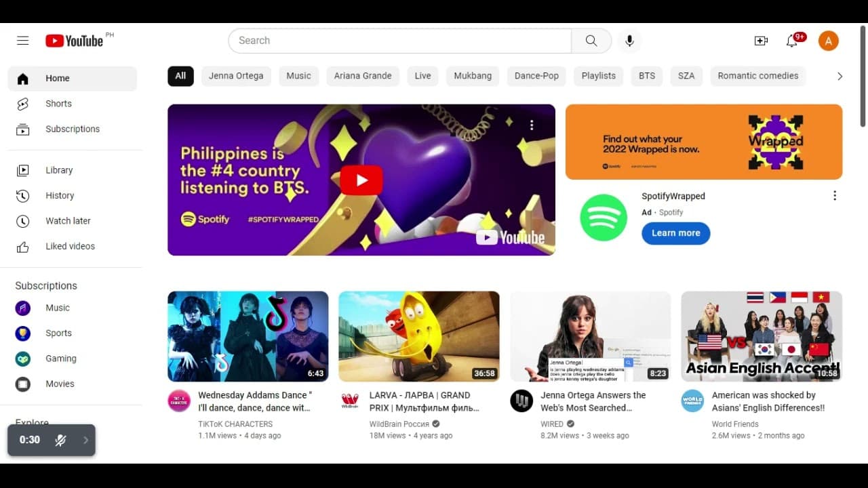The height and width of the screenshot is (488, 868).
Task: Click the page vertical scrollbar
Action: 863,76
